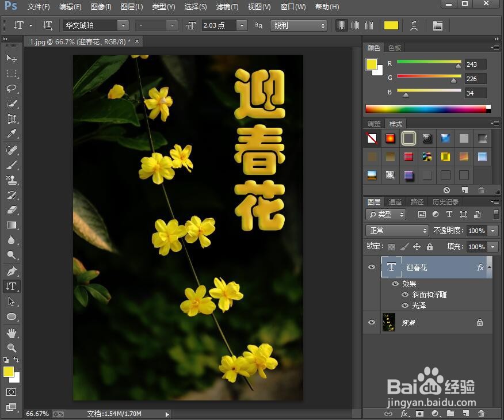This screenshot has height=420, width=504.
Task: Click the 1.jpg document tab
Action: click(x=80, y=42)
